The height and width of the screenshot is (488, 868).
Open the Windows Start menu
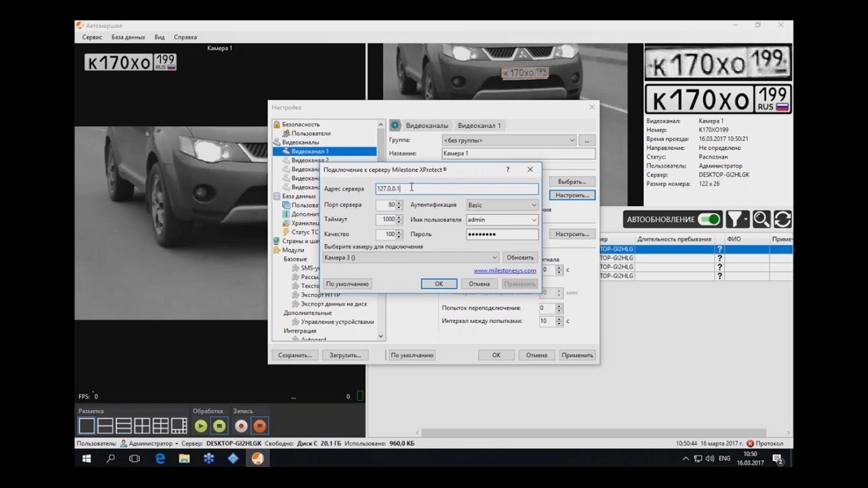tap(87, 459)
